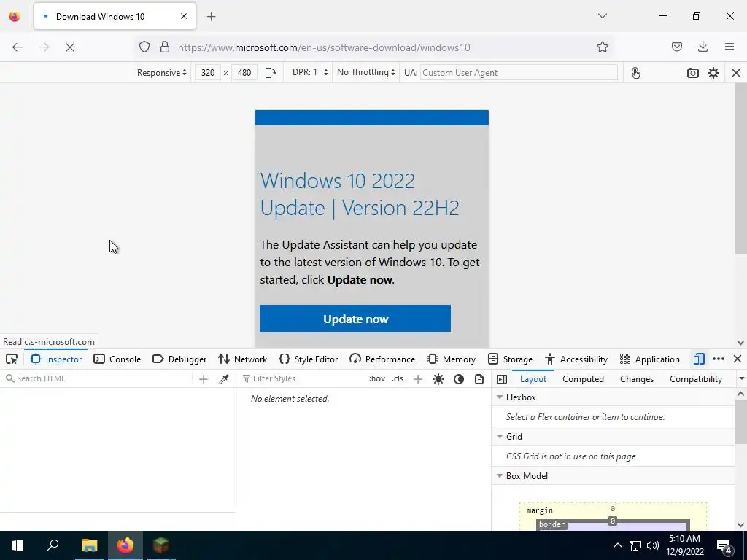Image resolution: width=747 pixels, height=560 pixels.
Task: View site security padlock info
Action: tap(165, 47)
